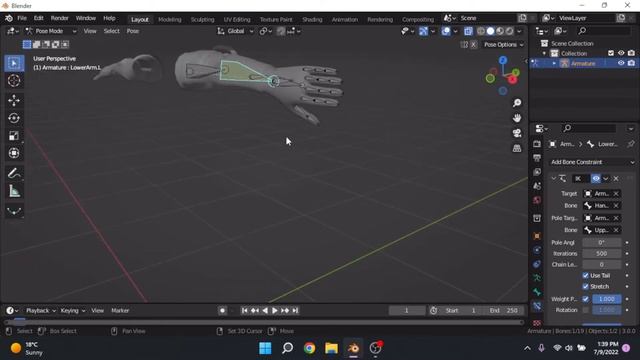The image size is (640, 360).
Task: Select the Breakdowner pose tool
Action: pyautogui.click(x=14, y=211)
